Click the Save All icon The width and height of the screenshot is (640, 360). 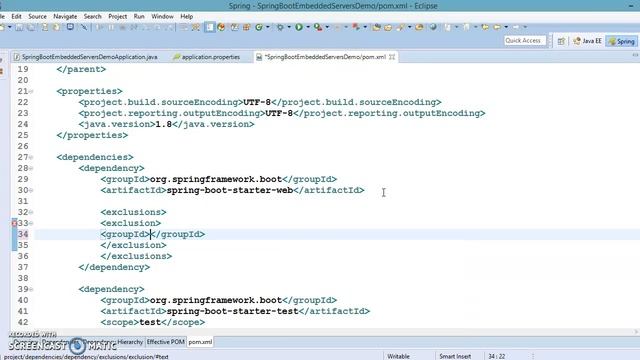[x=31, y=27]
